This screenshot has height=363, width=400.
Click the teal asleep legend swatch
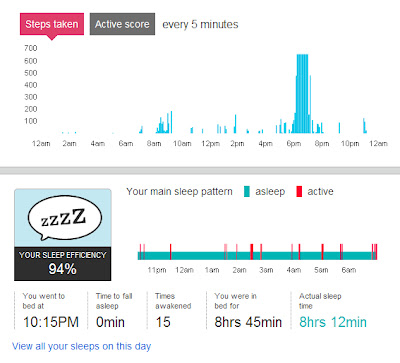247,191
